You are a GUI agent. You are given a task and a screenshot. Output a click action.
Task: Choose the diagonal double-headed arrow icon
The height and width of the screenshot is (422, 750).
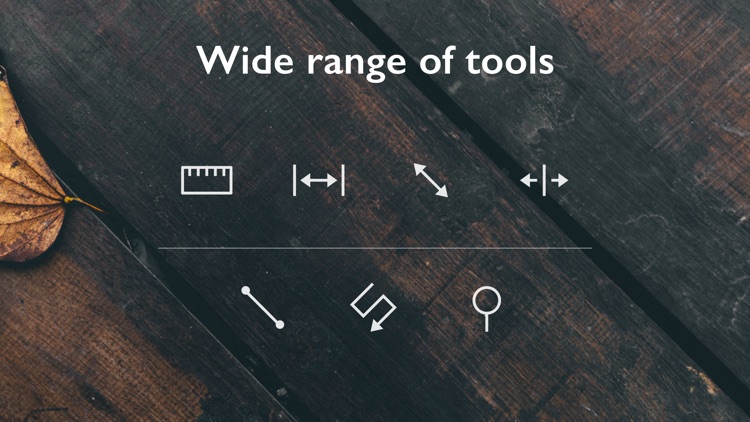pyautogui.click(x=431, y=180)
